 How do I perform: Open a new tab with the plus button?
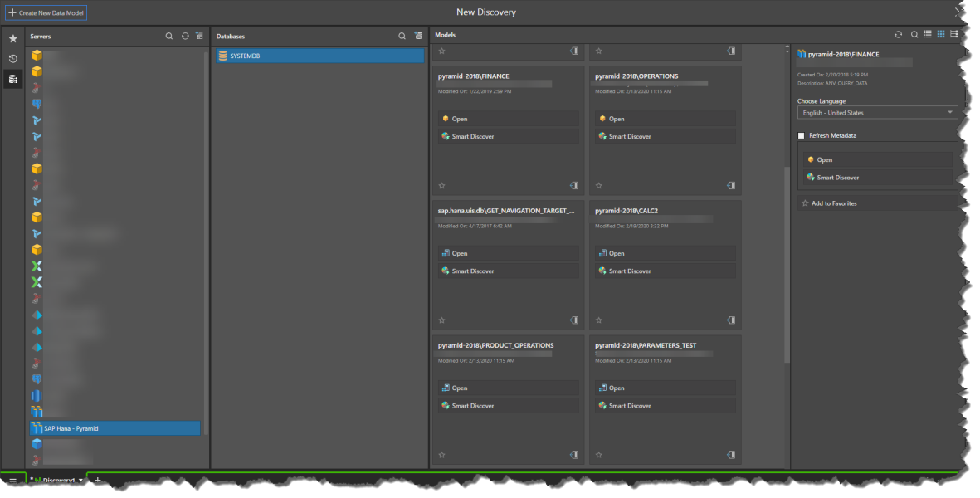pyautogui.click(x=97, y=480)
